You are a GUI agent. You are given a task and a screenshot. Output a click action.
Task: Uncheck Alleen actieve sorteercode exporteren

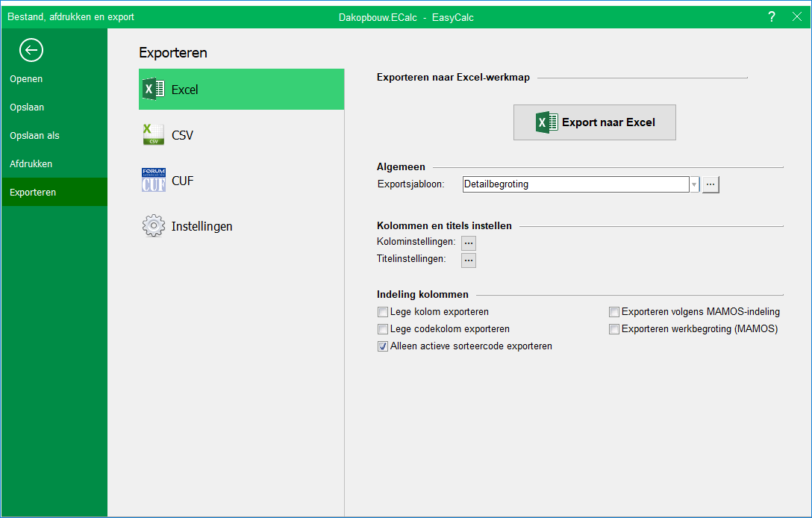pos(383,346)
